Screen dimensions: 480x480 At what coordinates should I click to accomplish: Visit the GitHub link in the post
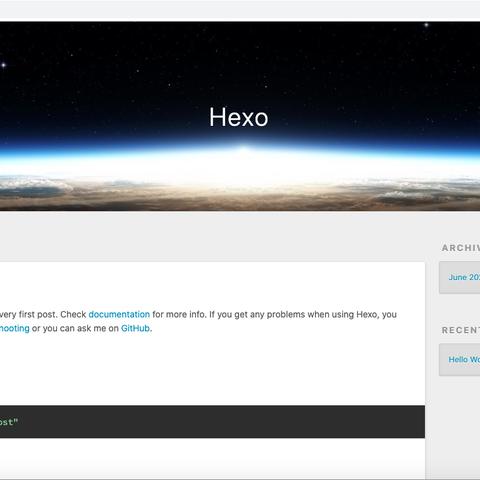pyautogui.click(x=135, y=328)
